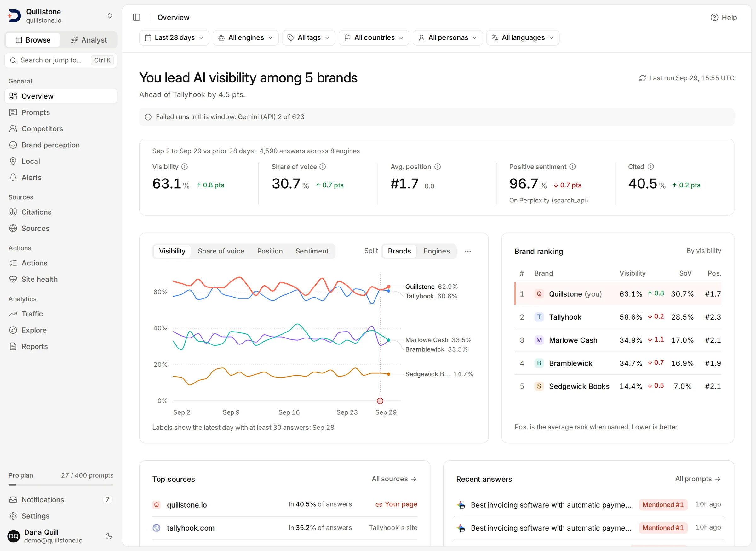Viewport: 756px width, 551px height.
Task: Click the Pro plan prompts usage bar
Action: tap(61, 485)
